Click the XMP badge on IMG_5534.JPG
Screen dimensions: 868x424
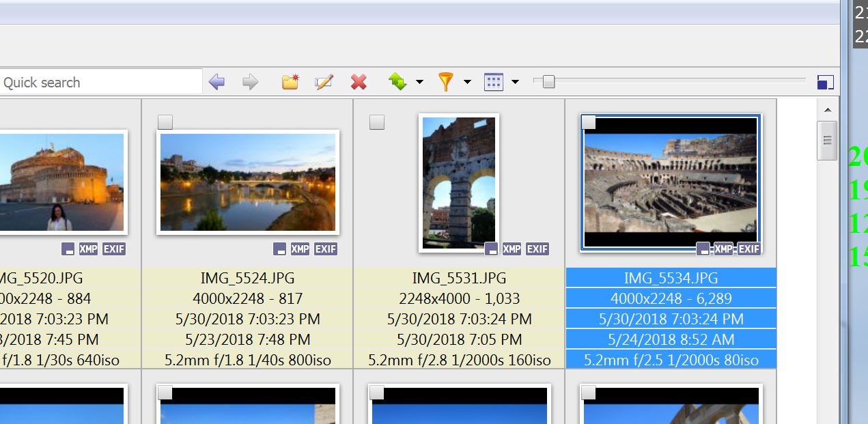[723, 249]
